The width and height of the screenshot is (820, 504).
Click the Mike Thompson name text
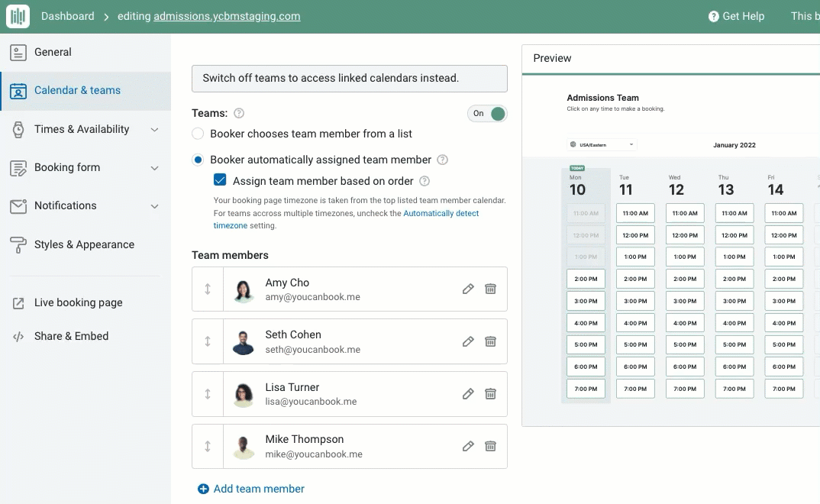[305, 440]
